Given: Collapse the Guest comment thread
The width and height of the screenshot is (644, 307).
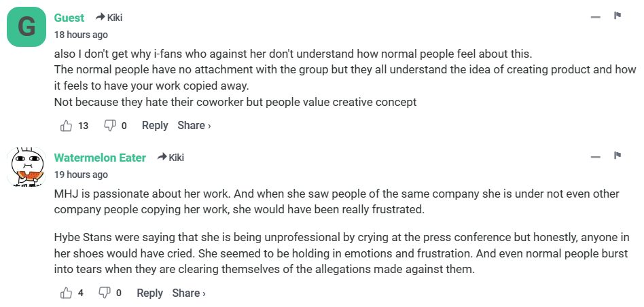Looking at the screenshot, I should click(596, 17).
